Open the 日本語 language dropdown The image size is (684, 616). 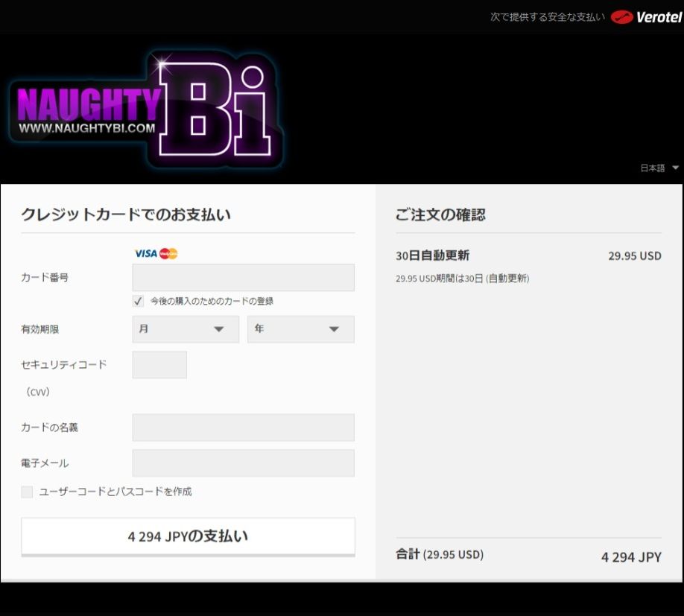659,168
